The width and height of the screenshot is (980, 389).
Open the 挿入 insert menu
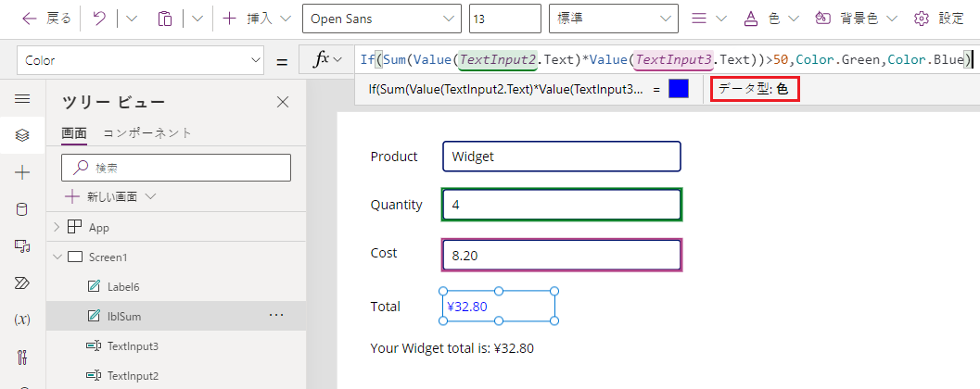pyautogui.click(x=257, y=19)
